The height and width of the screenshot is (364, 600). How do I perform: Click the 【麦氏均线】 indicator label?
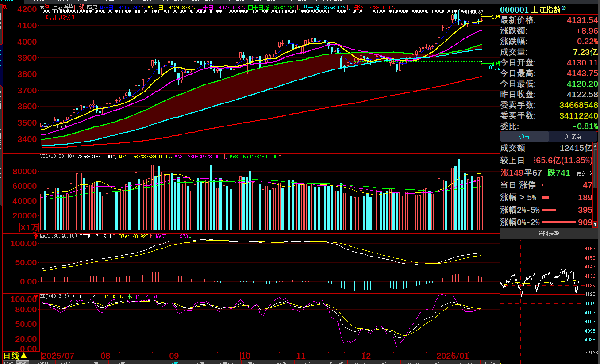[61, 17]
